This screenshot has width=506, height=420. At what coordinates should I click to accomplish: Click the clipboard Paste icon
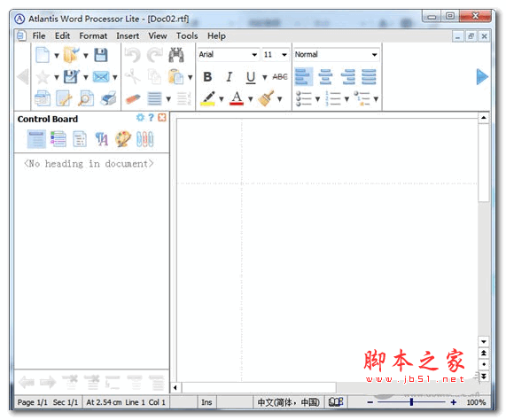point(176,77)
